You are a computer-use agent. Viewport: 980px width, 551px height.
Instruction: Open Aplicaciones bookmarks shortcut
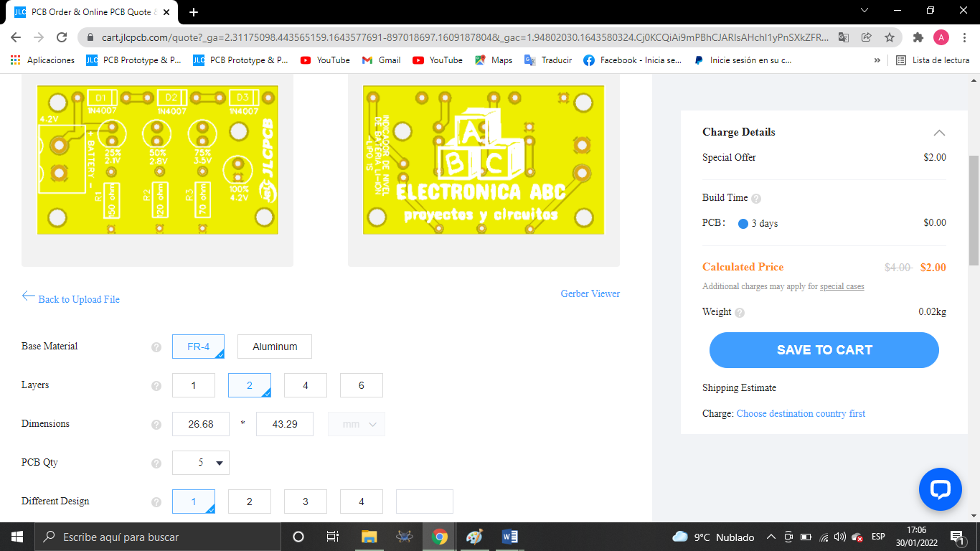pyautogui.click(x=43, y=60)
